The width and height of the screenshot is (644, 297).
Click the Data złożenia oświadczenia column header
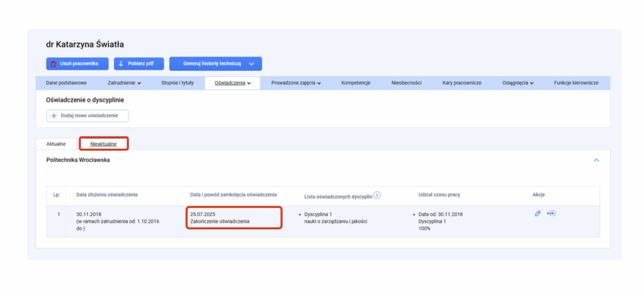tap(107, 195)
